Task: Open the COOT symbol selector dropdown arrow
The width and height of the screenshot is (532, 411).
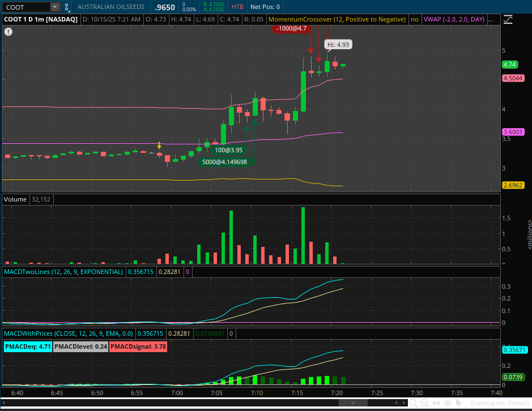Action: point(54,7)
